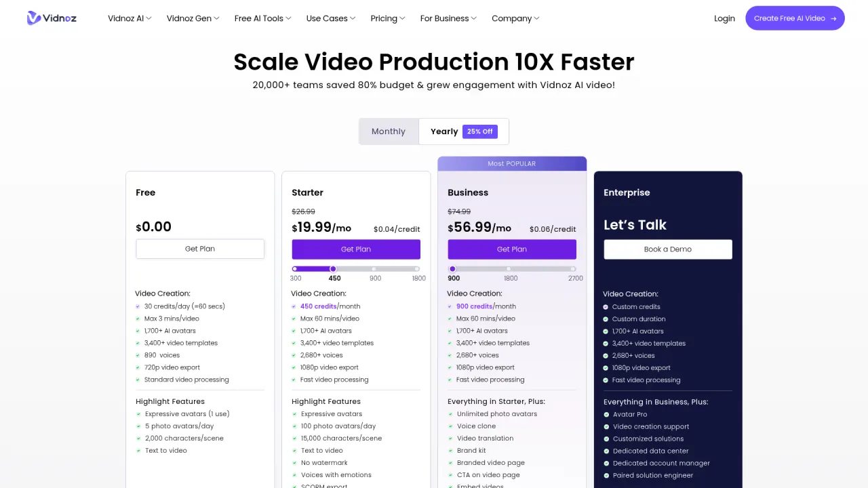868x488 pixels.
Task: Click checkmark icon beside 30 credits/day
Action: click(x=138, y=306)
